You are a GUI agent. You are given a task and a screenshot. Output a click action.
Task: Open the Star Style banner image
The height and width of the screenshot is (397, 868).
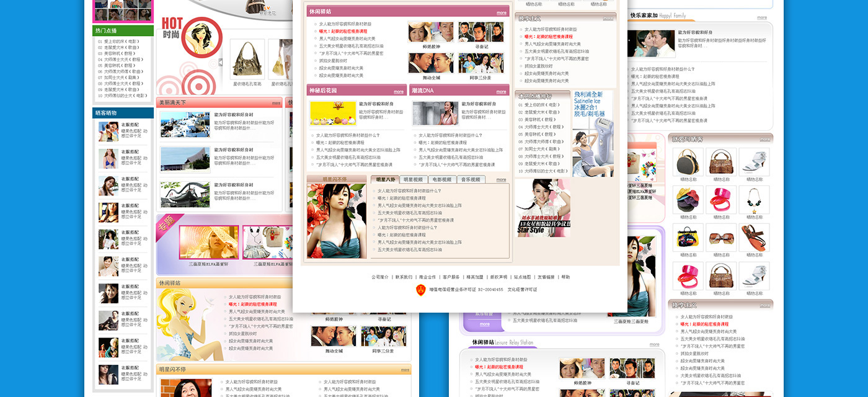[543, 208]
